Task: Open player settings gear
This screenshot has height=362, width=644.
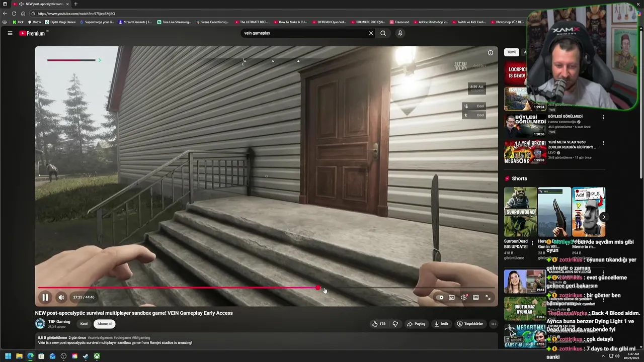Action: click(x=464, y=297)
